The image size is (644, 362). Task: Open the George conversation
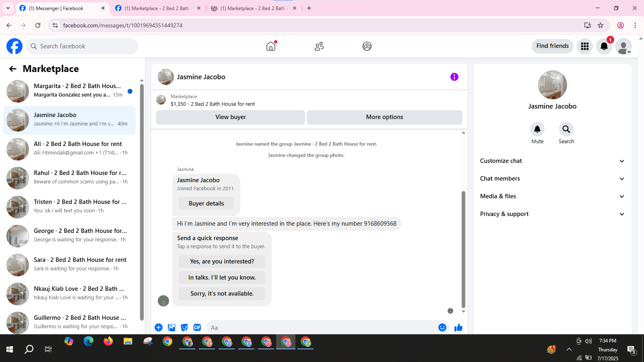pos(69,236)
